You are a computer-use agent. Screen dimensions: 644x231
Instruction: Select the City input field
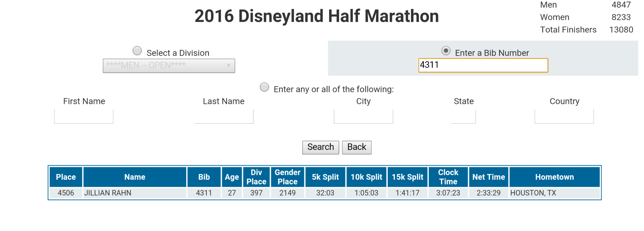363,116
